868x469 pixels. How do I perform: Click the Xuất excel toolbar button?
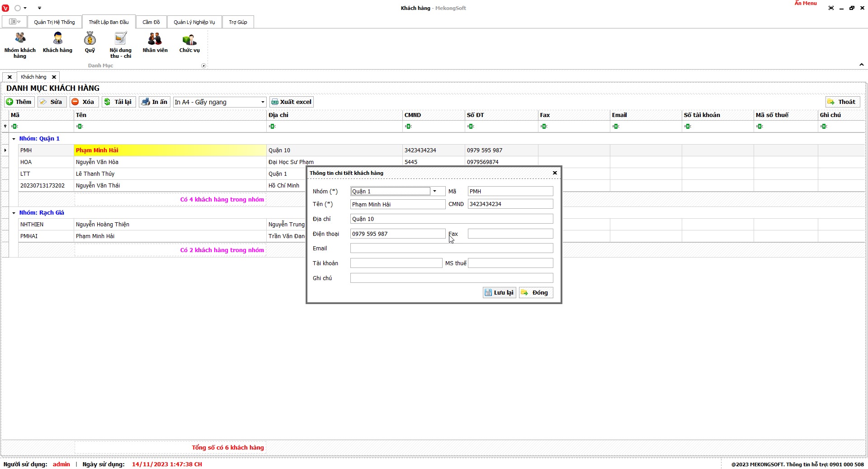pyautogui.click(x=292, y=102)
